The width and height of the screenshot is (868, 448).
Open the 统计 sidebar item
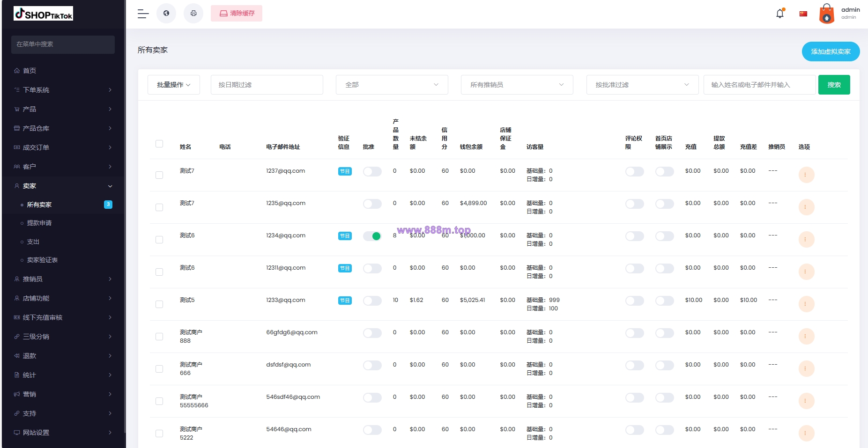tap(63, 375)
